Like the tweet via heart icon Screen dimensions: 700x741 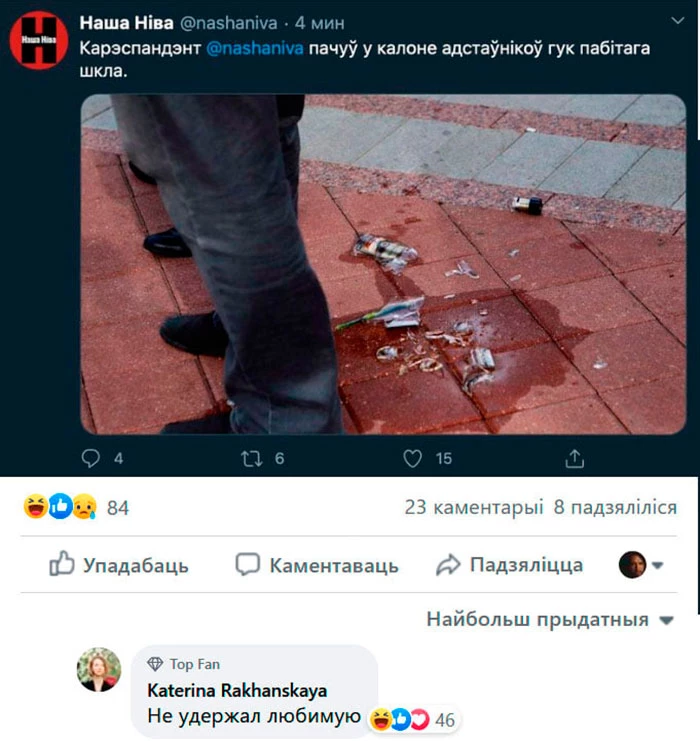[x=412, y=458]
